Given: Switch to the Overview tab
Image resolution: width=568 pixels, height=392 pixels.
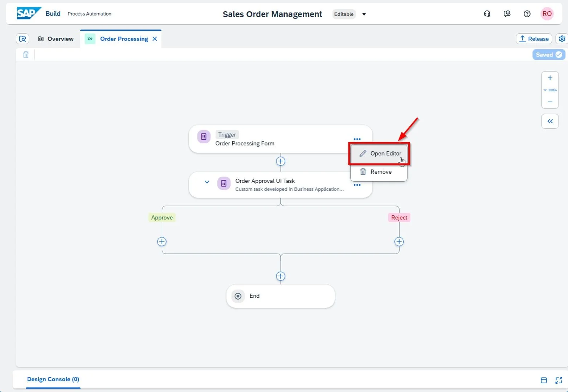Looking at the screenshot, I should click(x=56, y=39).
